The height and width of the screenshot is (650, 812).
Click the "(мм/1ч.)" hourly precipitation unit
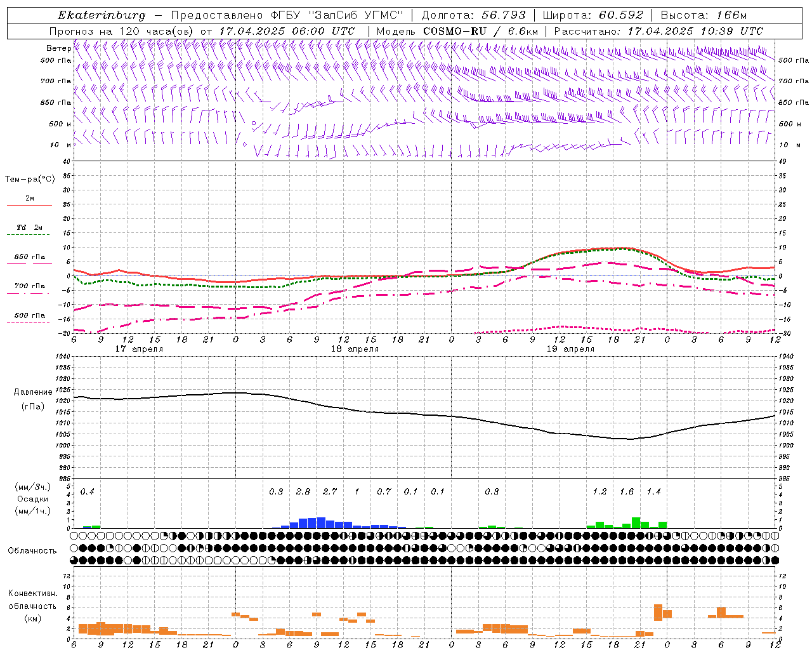[x=33, y=510]
